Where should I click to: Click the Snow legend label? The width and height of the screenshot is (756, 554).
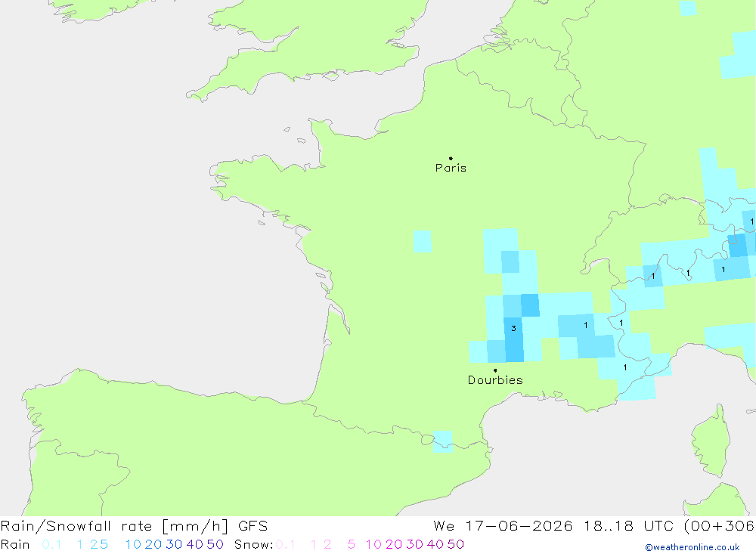pyautogui.click(x=253, y=544)
